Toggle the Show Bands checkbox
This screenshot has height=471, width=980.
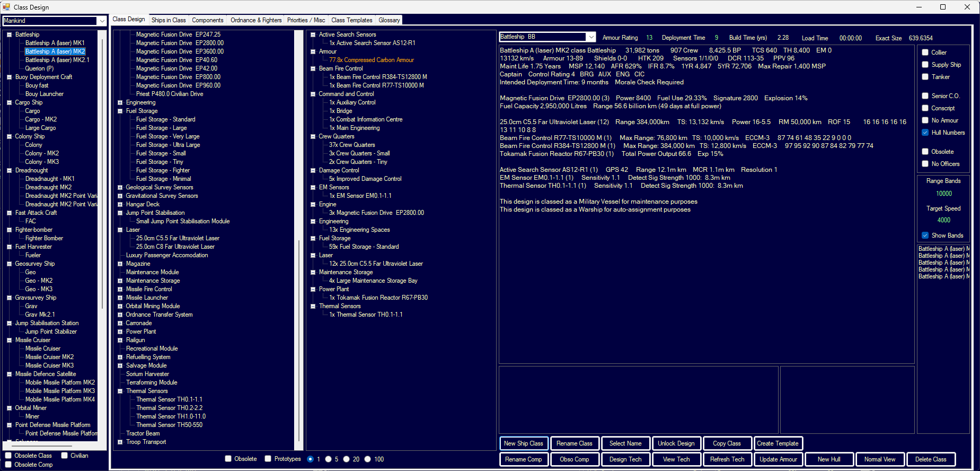coord(925,235)
